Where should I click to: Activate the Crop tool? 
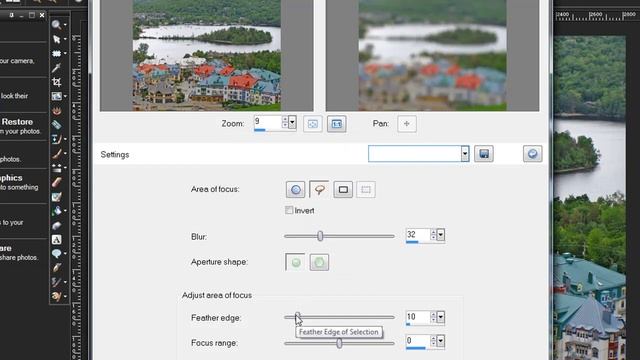(56, 82)
